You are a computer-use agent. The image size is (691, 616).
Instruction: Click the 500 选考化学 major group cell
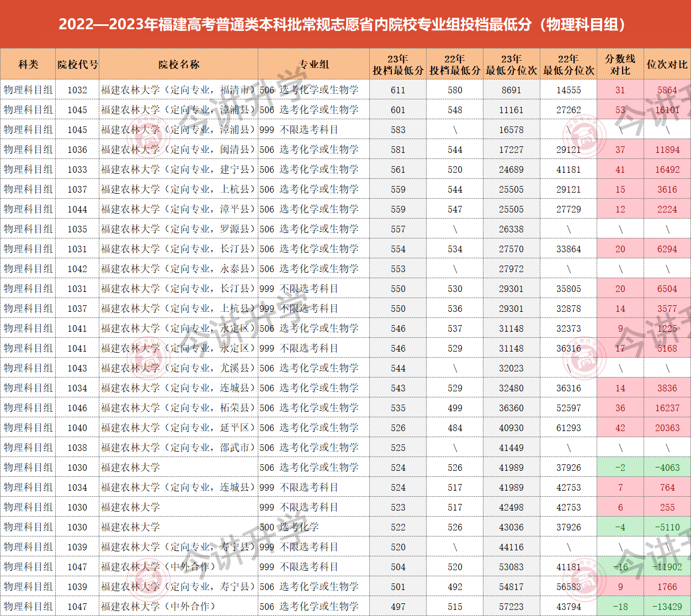[314, 527]
